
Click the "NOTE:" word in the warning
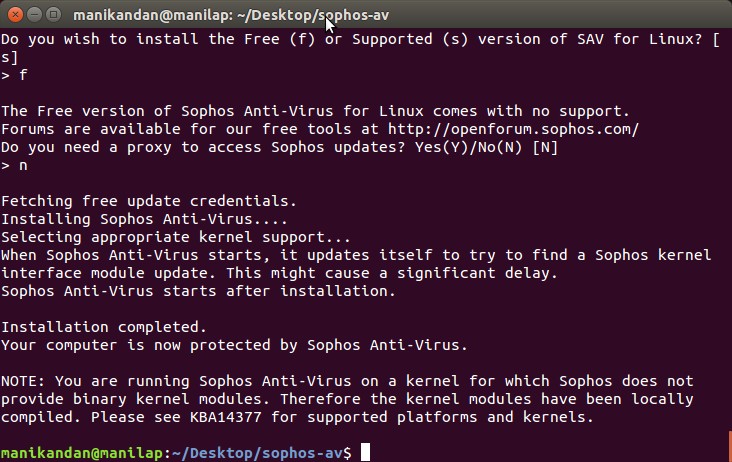tap(23, 381)
